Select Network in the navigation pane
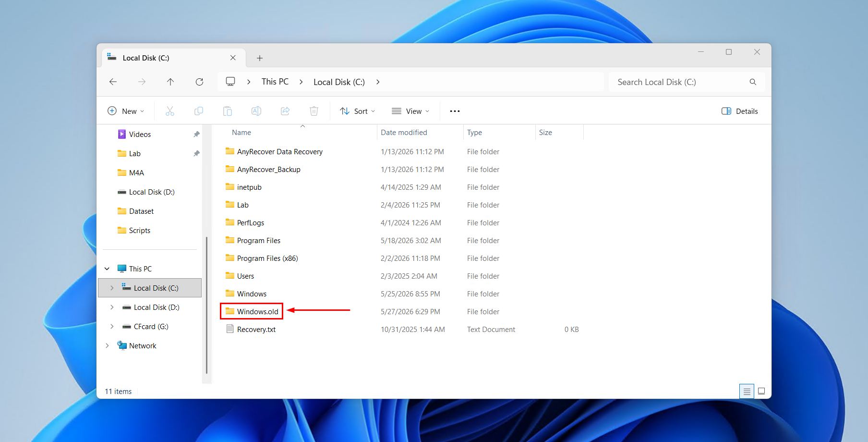 coord(143,346)
